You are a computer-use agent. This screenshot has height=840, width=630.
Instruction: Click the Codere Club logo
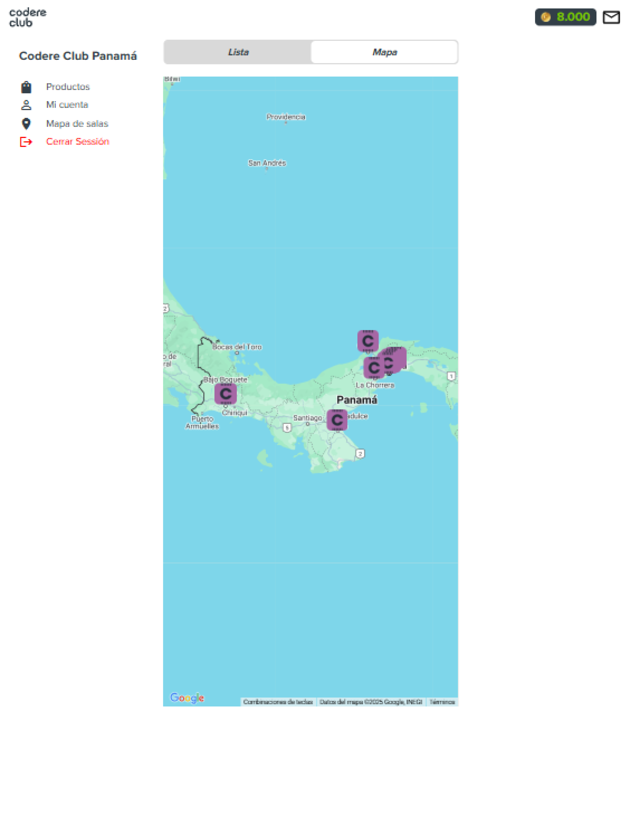click(x=28, y=17)
